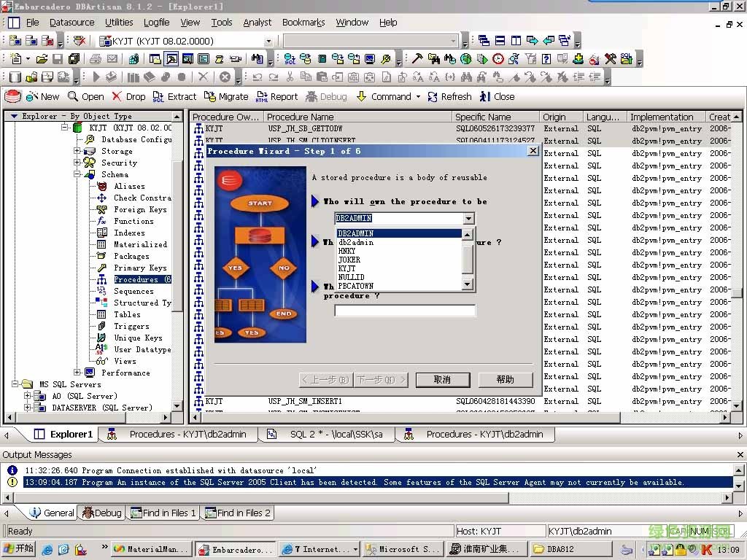Select Triggers node in Schema tree

click(x=131, y=326)
